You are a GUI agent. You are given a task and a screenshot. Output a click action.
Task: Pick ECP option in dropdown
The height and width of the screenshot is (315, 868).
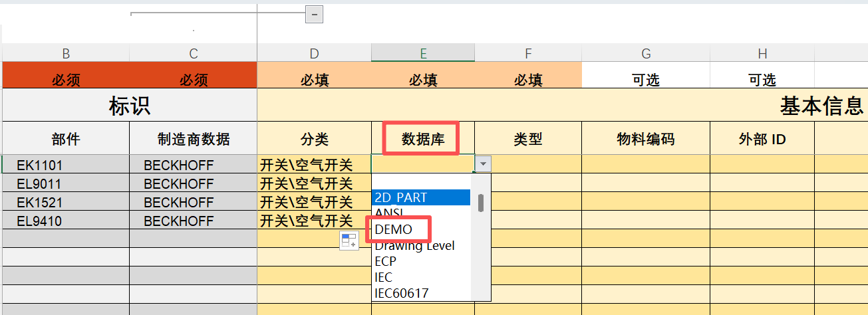pos(386,261)
